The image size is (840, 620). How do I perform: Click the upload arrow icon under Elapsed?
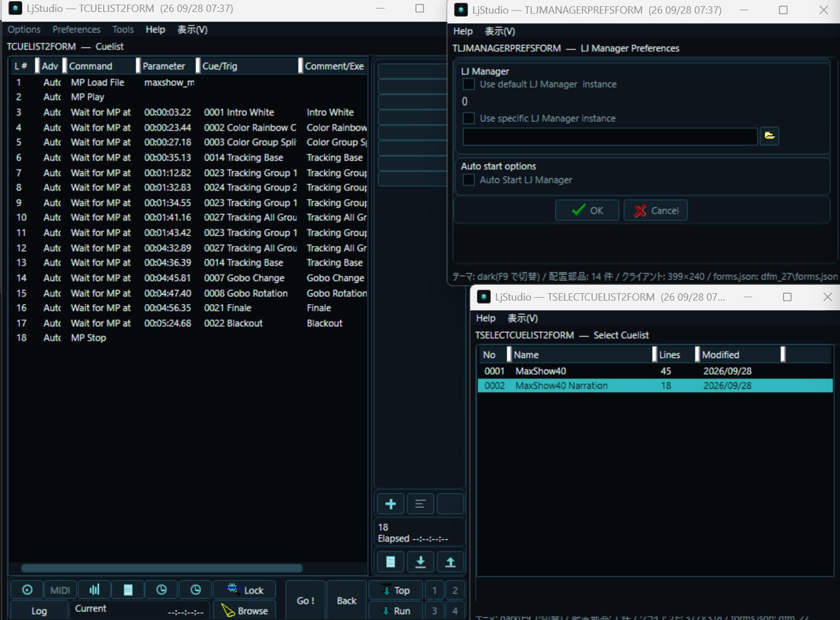450,562
